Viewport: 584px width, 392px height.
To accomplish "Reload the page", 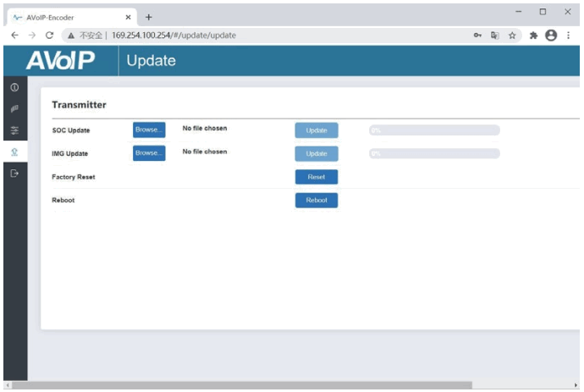I will tap(49, 36).
